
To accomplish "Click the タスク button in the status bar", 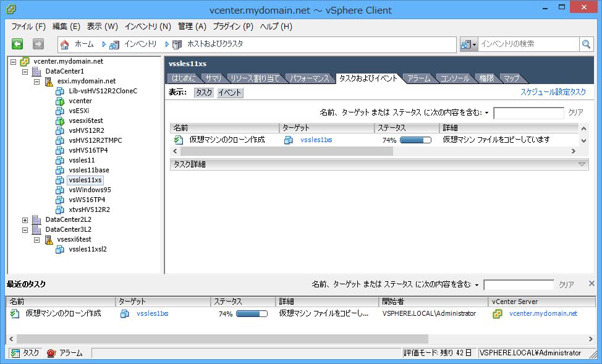I will 25,353.
